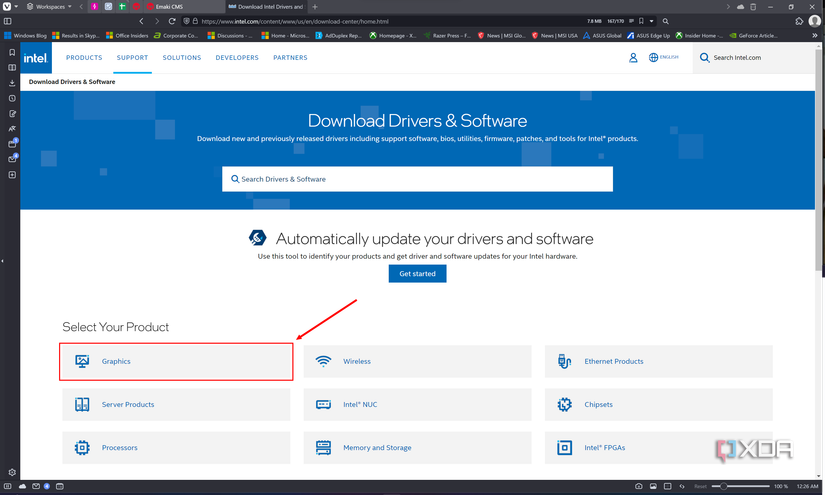Open Vivaldi settings gear icon
The height and width of the screenshot is (495, 825).
pyautogui.click(x=12, y=472)
